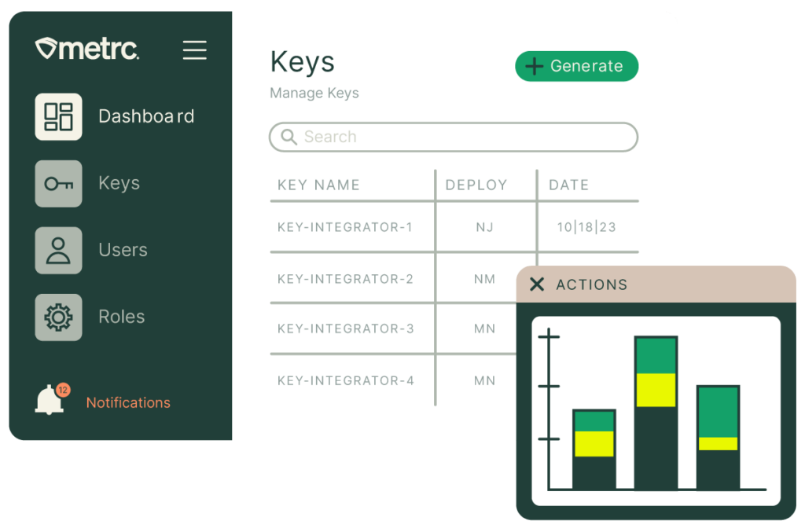The height and width of the screenshot is (532, 805).
Task: Close the Actions panel with X
Action: click(536, 284)
